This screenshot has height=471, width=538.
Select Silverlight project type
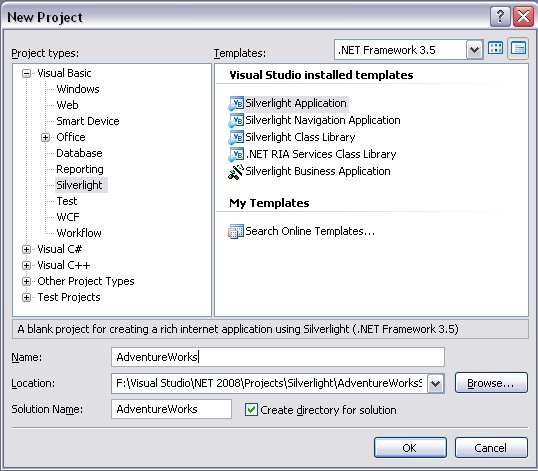pyautogui.click(x=81, y=185)
